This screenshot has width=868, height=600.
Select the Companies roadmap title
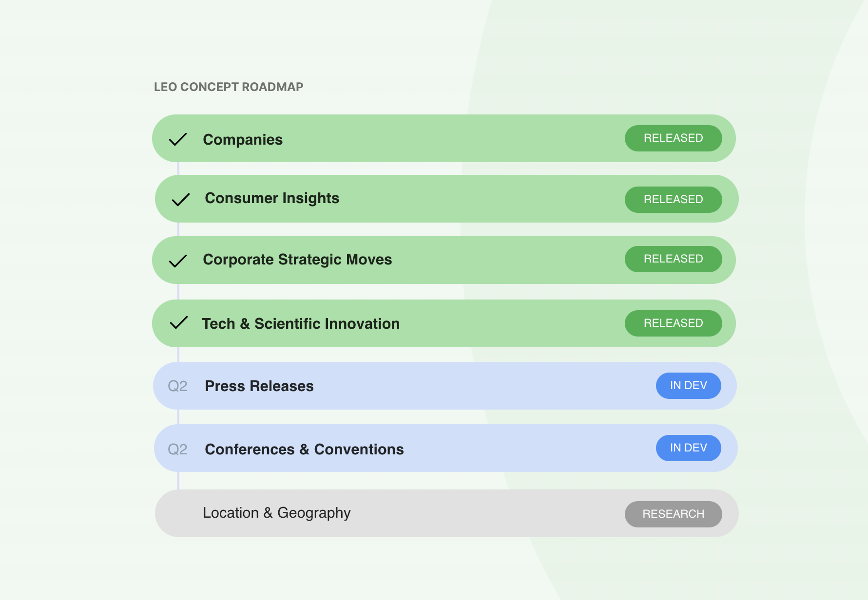coord(243,140)
